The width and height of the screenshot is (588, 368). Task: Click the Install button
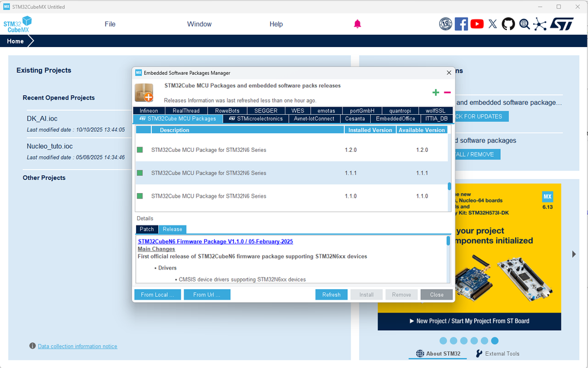(x=366, y=294)
